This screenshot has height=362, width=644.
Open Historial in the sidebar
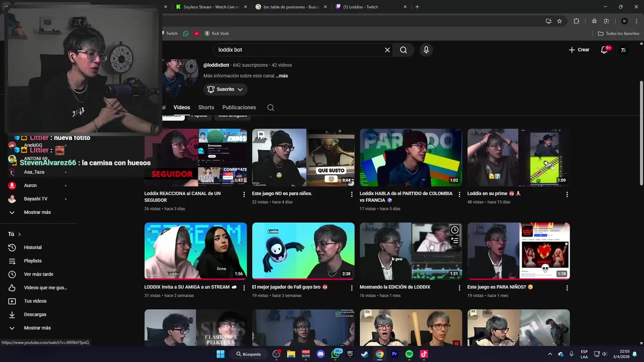33,247
